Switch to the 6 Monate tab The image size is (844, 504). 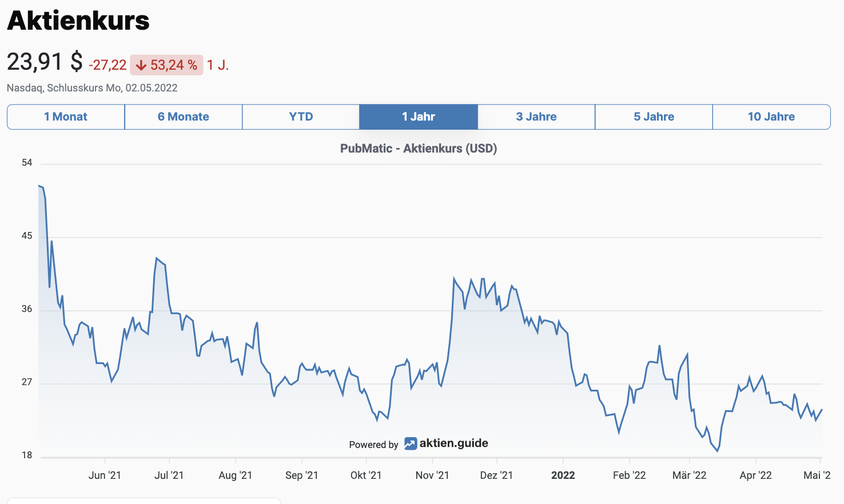pos(184,117)
